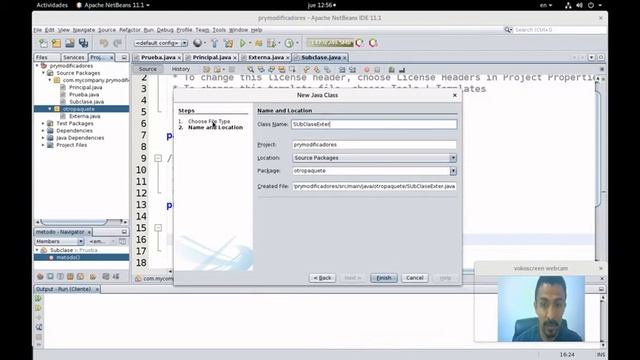
Task: Click the globe browser icon in toolbar
Action: [198, 43]
